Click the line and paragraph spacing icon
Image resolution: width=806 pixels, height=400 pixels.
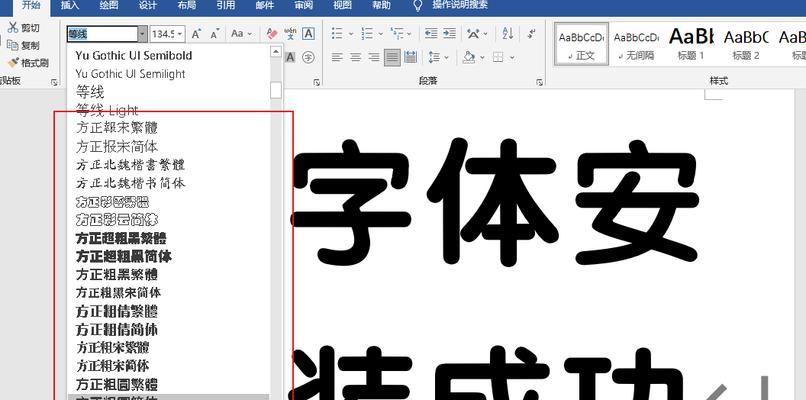(x=434, y=57)
